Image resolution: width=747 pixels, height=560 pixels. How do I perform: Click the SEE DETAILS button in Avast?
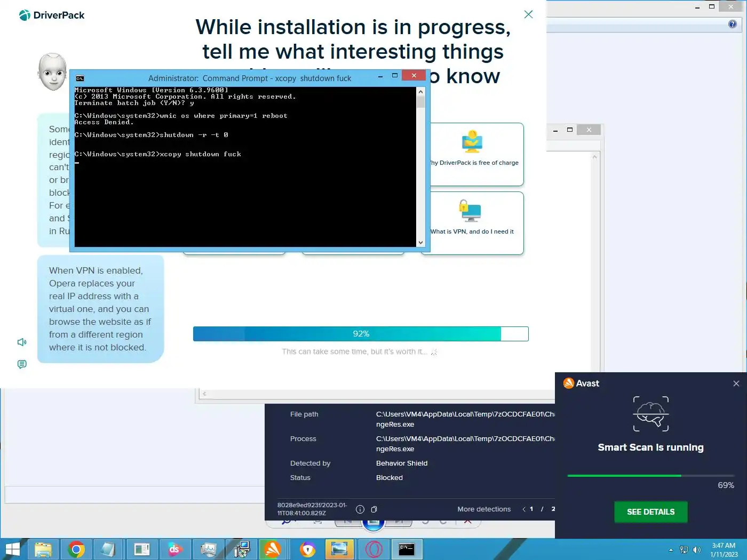coord(651,512)
